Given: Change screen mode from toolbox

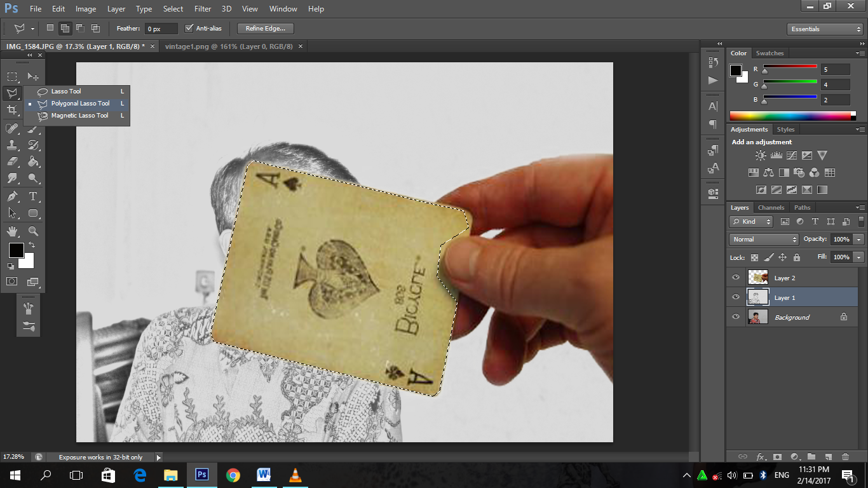Looking at the screenshot, I should pos(33,281).
